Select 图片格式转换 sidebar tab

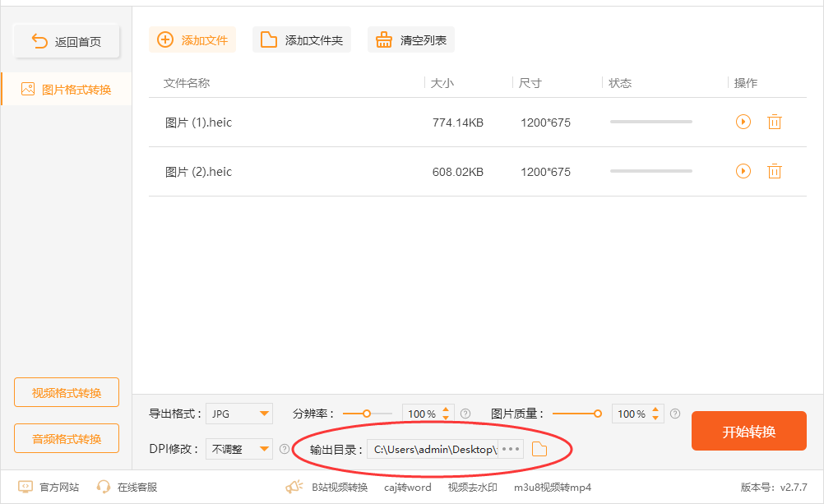[67, 90]
